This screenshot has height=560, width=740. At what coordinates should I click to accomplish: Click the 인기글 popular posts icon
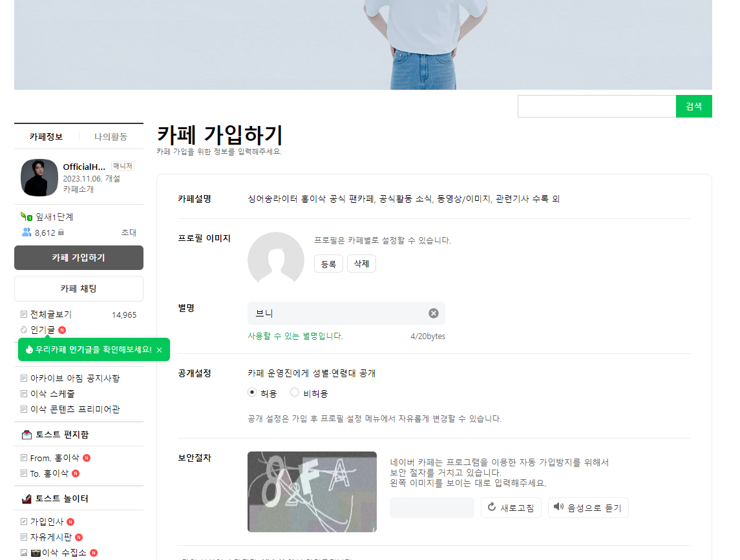pos(23,330)
